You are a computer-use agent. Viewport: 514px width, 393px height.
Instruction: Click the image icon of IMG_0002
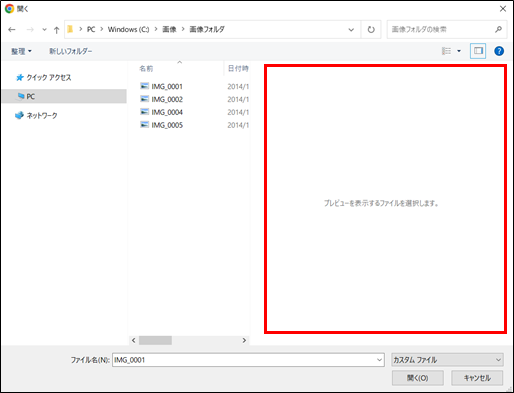[144, 99]
